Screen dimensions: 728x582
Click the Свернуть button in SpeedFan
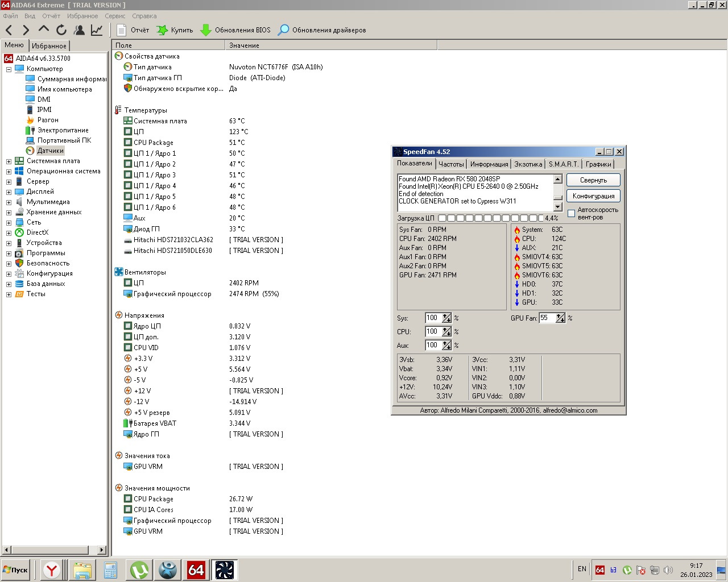tap(593, 180)
